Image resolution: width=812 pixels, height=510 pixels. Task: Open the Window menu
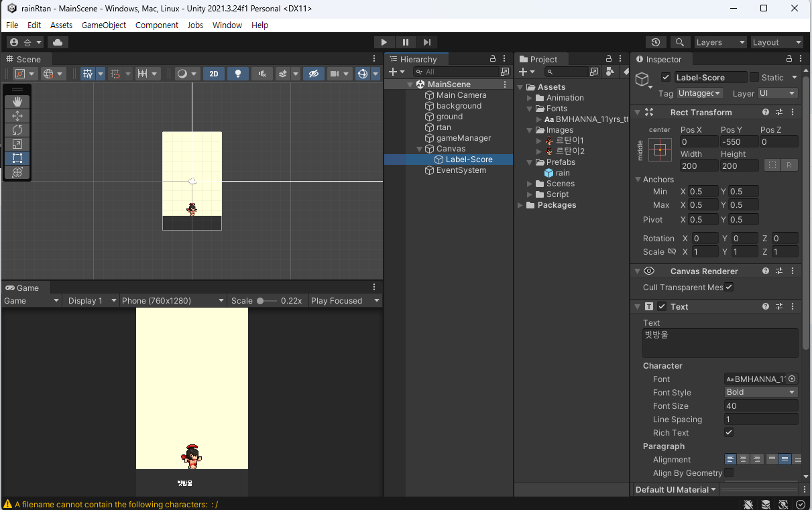(x=227, y=25)
